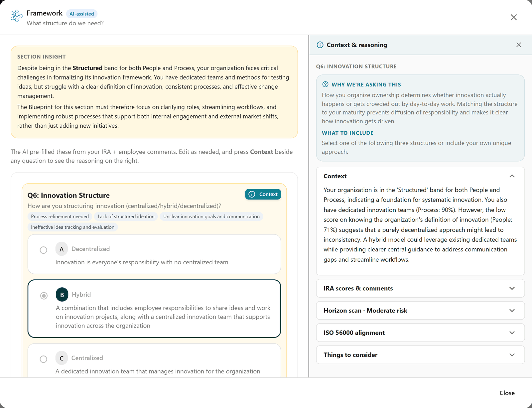Viewport: 532px width, 408px height.
Task: Click the letter B badge for Hybrid
Action: pyautogui.click(x=62, y=295)
